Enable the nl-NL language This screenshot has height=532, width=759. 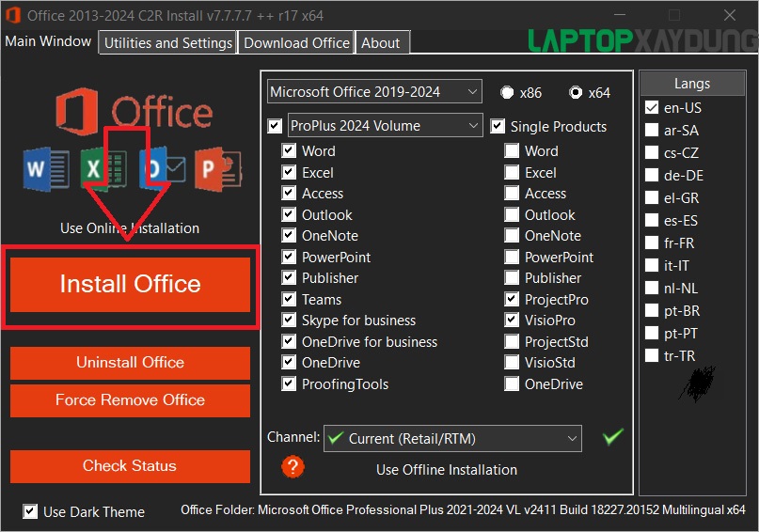click(x=652, y=289)
